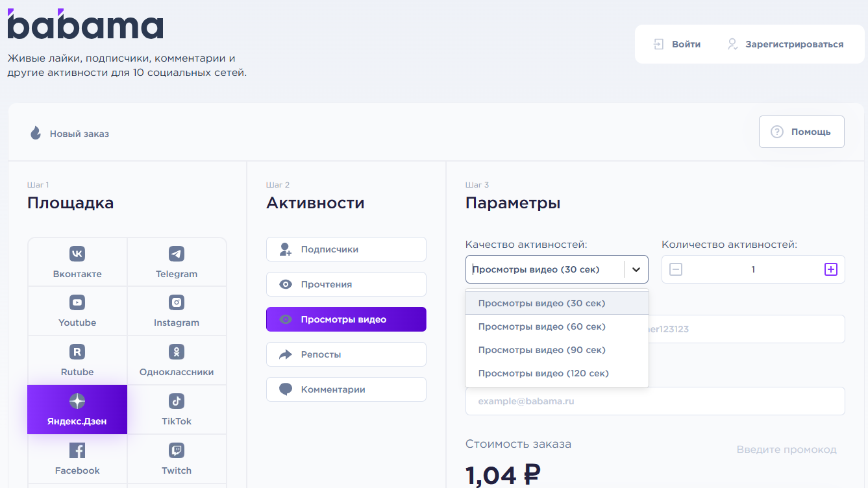
Task: Decrease activity quantity with minus button
Action: (676, 269)
